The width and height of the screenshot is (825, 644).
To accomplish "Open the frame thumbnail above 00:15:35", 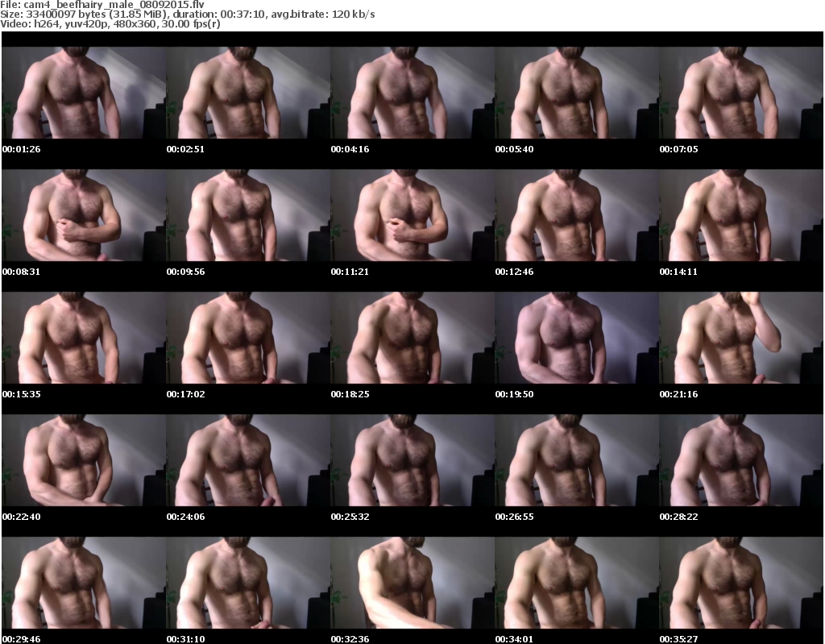I will coord(84,338).
